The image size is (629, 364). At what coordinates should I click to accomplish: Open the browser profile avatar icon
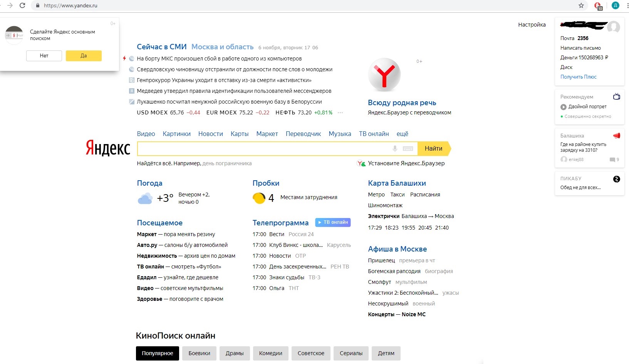pyautogui.click(x=616, y=5)
